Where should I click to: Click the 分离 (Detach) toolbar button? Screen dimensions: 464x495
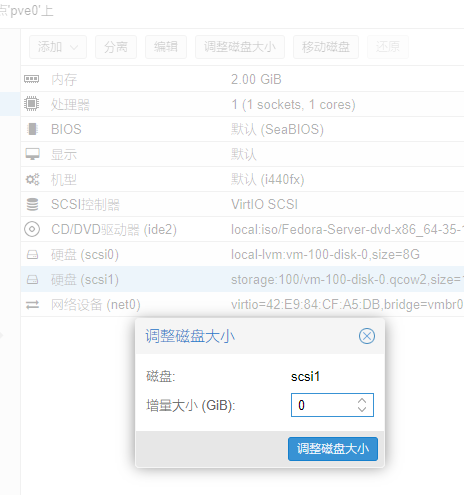(x=116, y=47)
